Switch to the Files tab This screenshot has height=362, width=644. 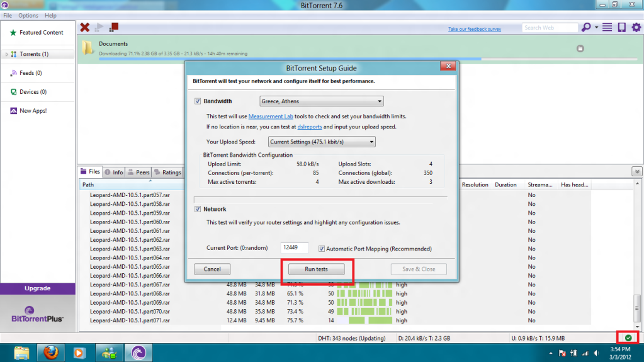(x=91, y=172)
